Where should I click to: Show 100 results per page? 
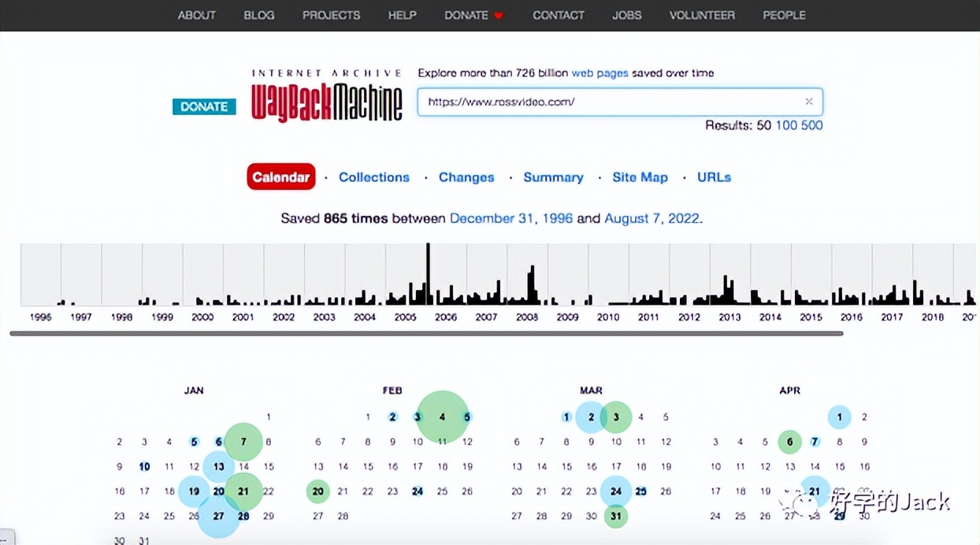tap(786, 125)
